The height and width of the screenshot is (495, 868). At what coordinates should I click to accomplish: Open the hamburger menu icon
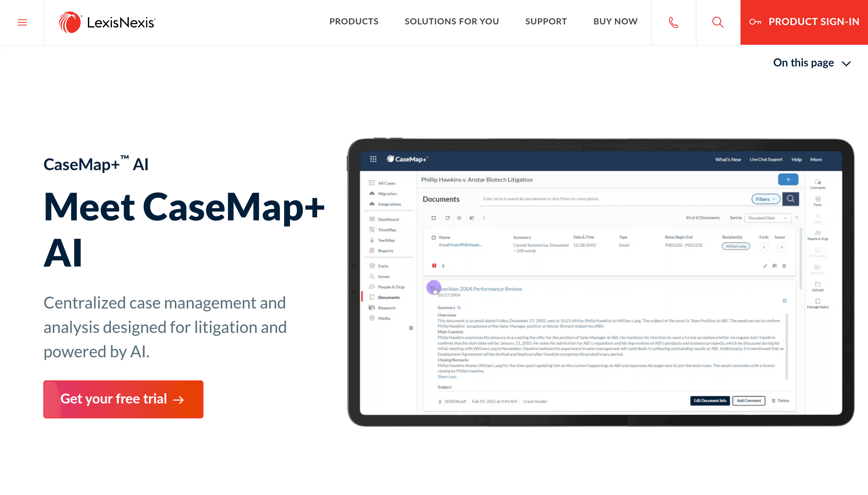click(22, 22)
